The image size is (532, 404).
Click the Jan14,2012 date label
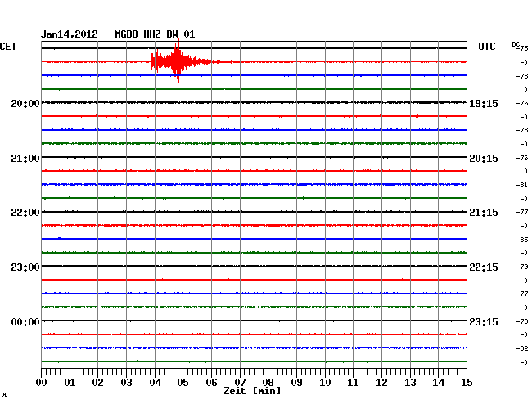pos(70,34)
